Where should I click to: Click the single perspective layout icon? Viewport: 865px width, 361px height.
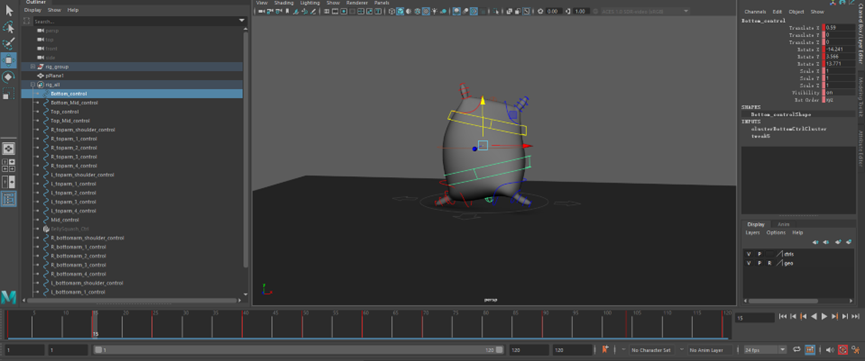(9, 148)
